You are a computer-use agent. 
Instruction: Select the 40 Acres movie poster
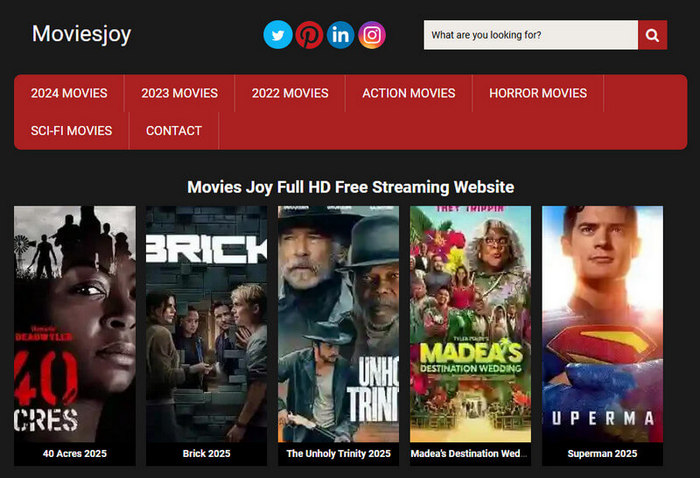(75, 324)
